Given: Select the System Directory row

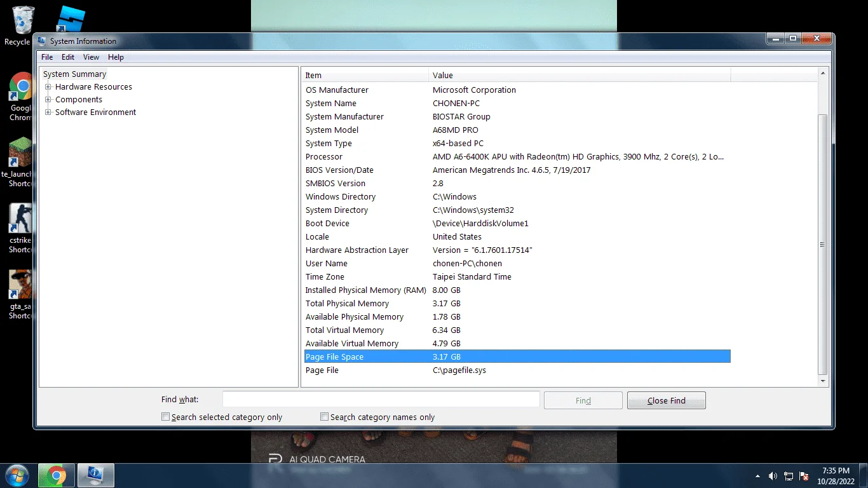Looking at the screenshot, I should [517, 210].
